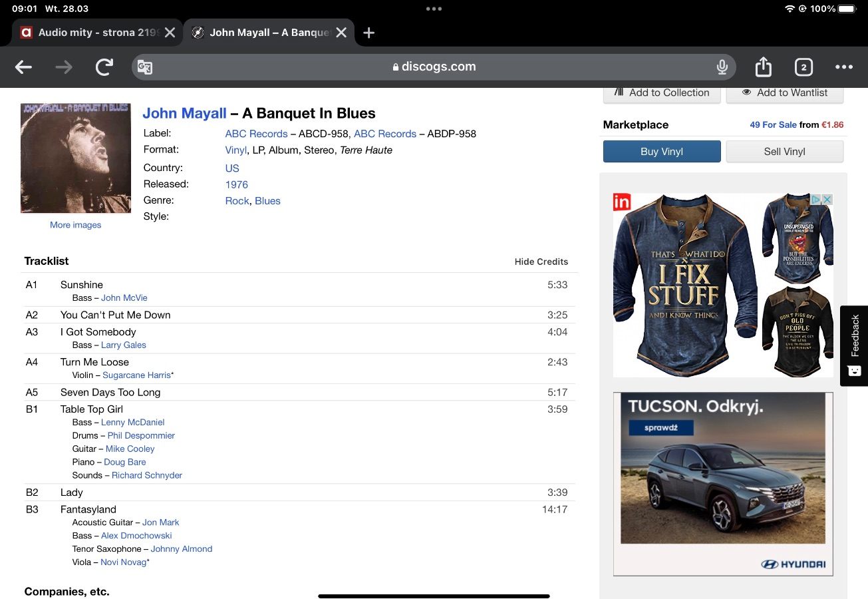This screenshot has height=599, width=868.
Task: Open Larry Gales credit link
Action: click(124, 345)
